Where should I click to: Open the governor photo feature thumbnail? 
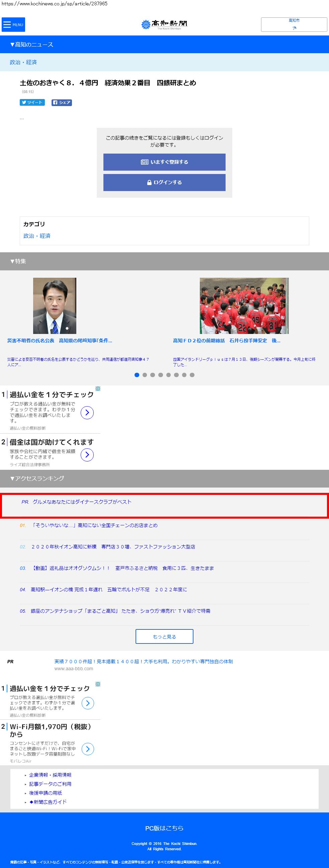55,306
